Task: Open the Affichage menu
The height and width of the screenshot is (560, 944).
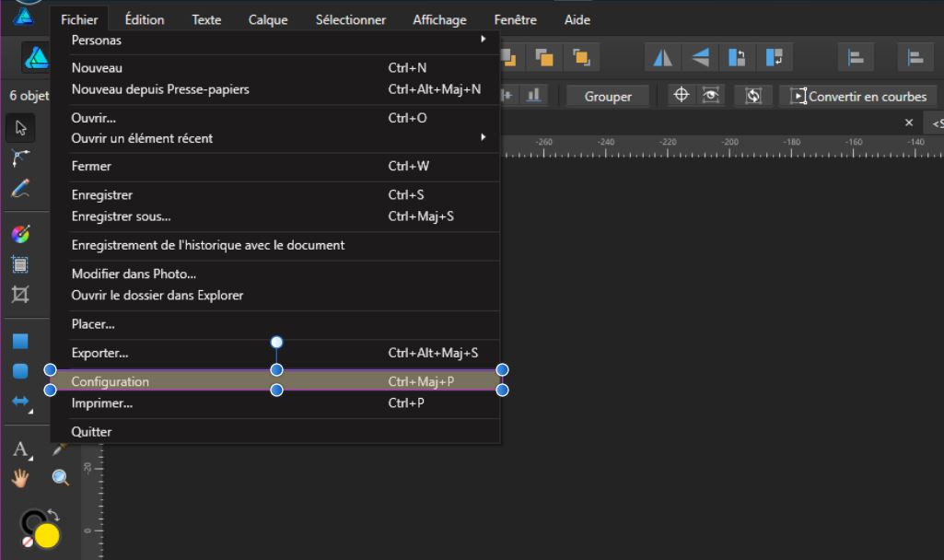Action: tap(439, 20)
